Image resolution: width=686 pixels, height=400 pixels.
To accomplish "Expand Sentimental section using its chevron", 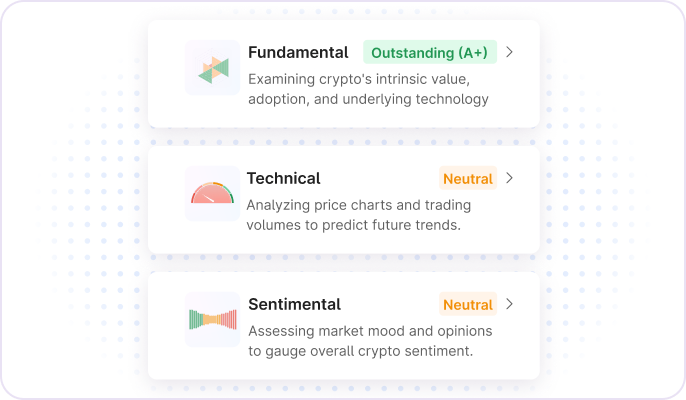I will (x=509, y=304).
